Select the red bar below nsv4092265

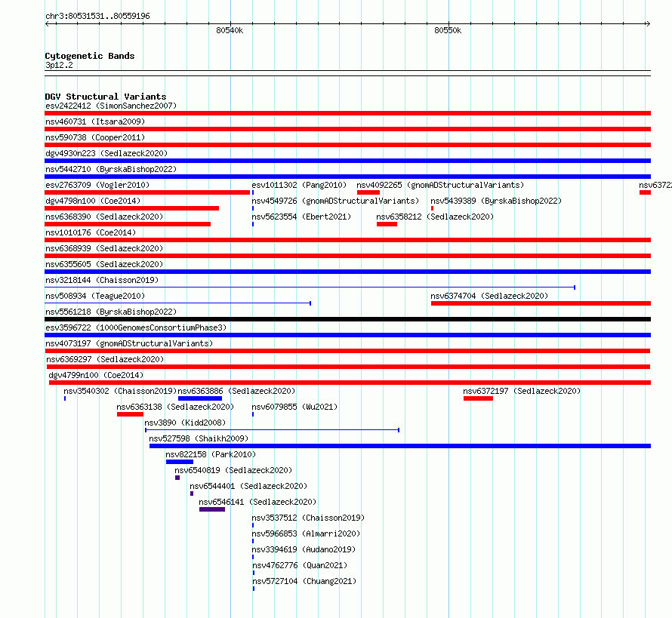pos(368,192)
